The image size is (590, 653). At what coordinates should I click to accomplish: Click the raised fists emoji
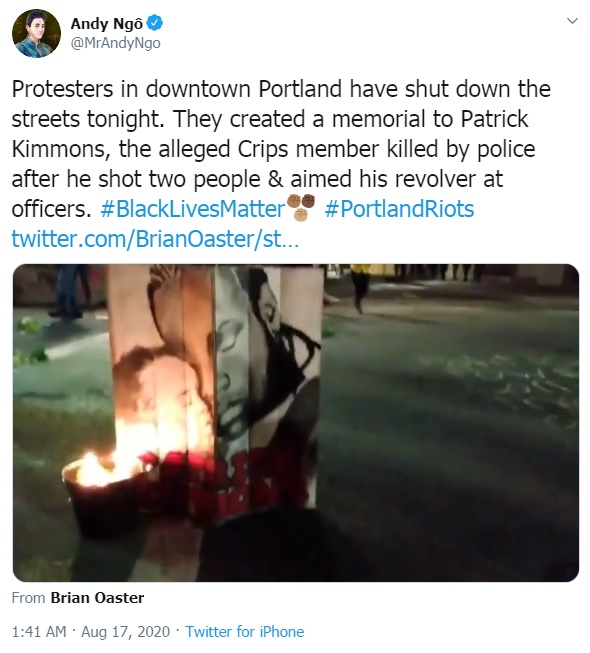coord(301,207)
